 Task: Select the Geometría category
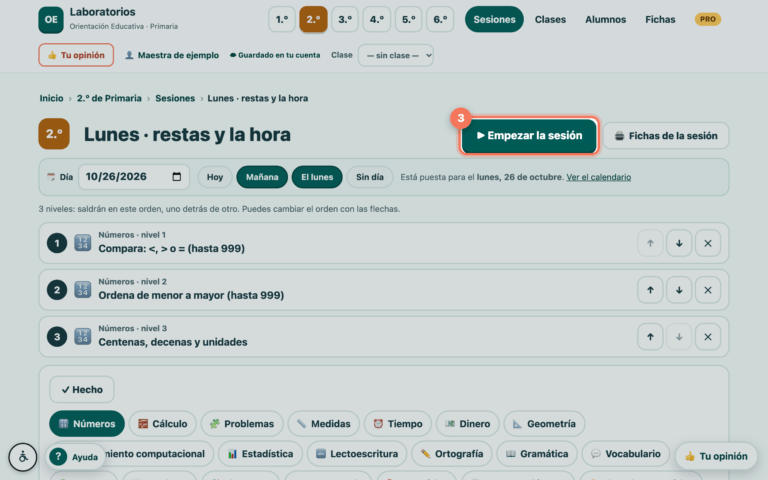544,424
